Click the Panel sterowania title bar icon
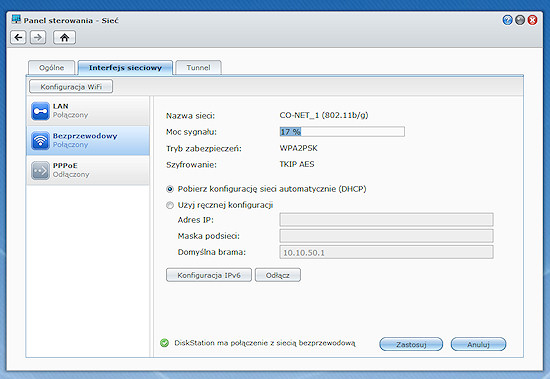The height and width of the screenshot is (379, 550). [16, 19]
